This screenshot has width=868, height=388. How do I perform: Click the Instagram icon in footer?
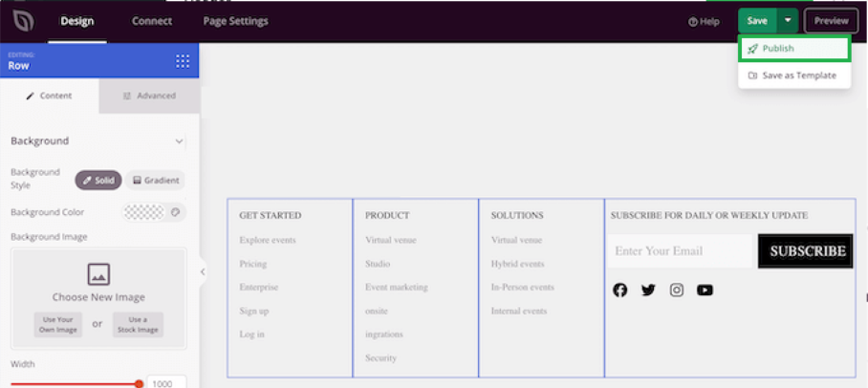tap(677, 290)
